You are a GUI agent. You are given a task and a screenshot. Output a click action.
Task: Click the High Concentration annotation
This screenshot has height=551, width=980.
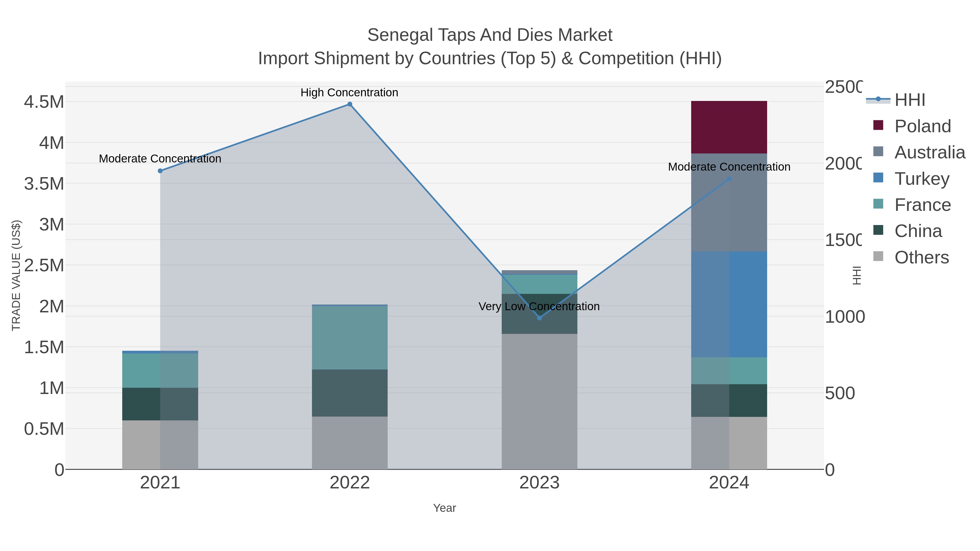coord(349,93)
